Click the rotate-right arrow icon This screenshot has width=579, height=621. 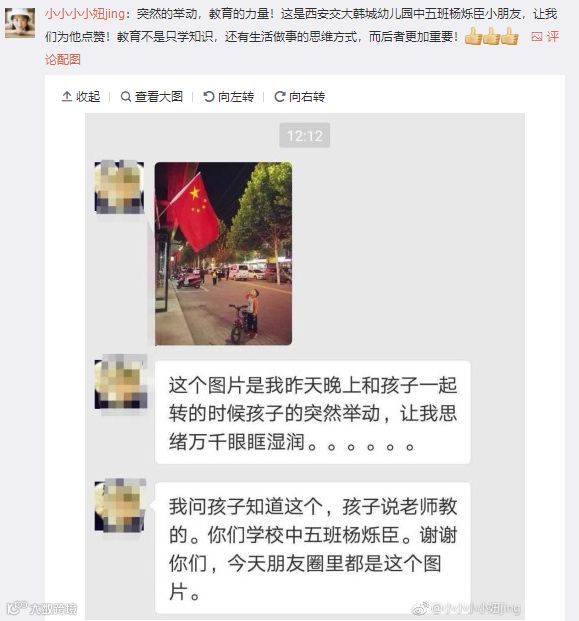pyautogui.click(x=280, y=97)
